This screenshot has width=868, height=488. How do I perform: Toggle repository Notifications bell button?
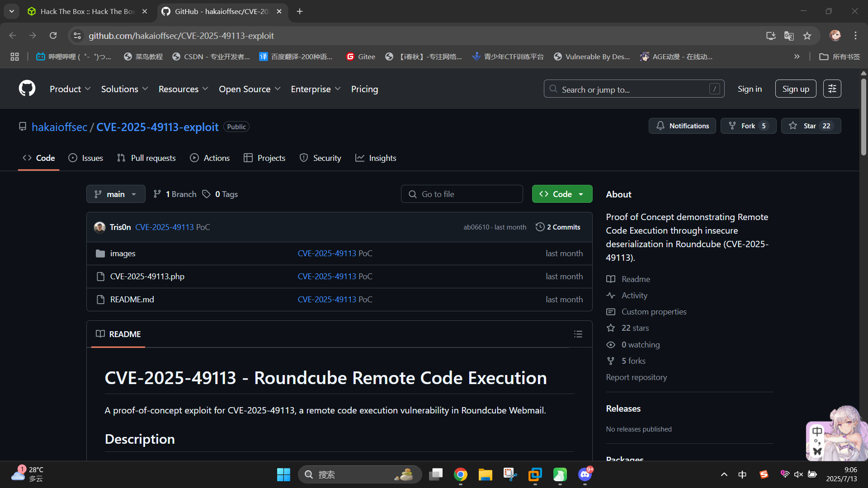coord(682,126)
